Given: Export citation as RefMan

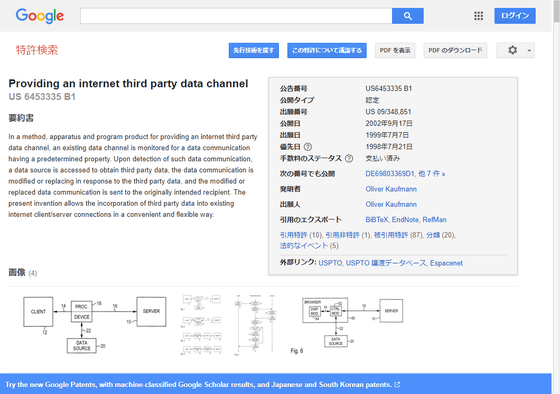Looking at the screenshot, I should pyautogui.click(x=434, y=220).
